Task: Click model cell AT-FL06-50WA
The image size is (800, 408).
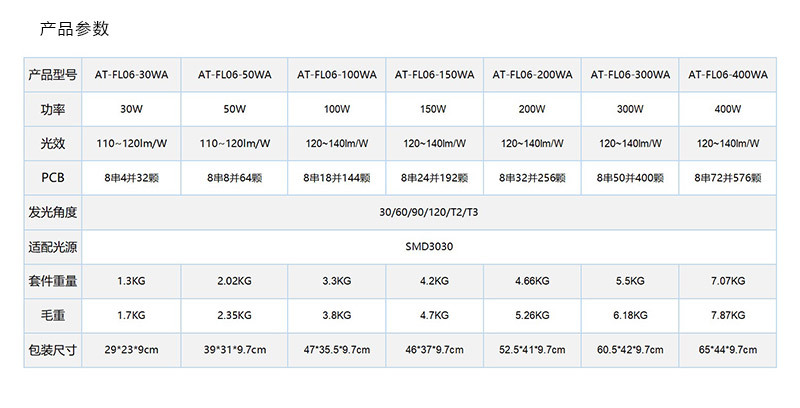Action: [x=235, y=75]
